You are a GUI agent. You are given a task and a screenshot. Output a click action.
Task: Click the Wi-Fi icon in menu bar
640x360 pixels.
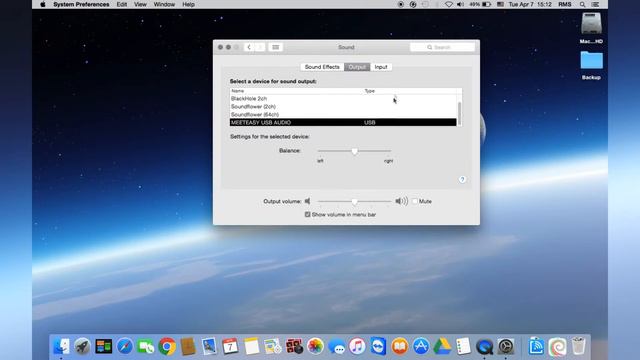point(449,4)
